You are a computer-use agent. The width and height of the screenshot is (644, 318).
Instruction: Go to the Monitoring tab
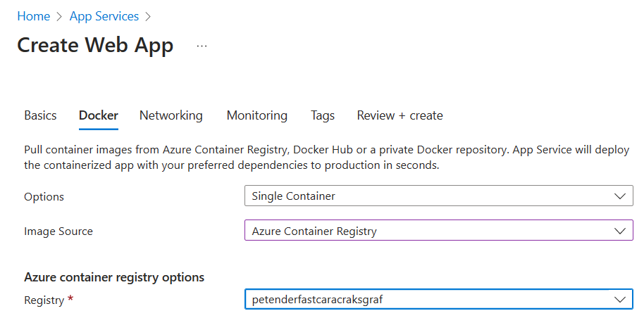(256, 115)
